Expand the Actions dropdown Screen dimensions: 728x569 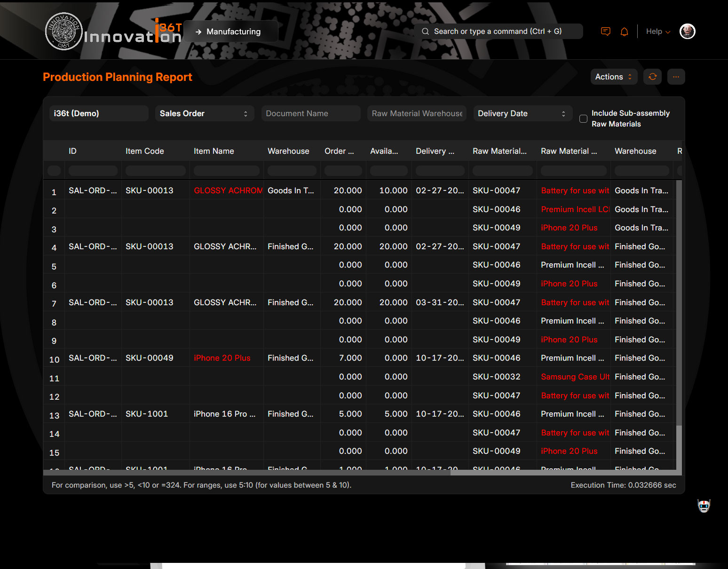[x=613, y=77]
